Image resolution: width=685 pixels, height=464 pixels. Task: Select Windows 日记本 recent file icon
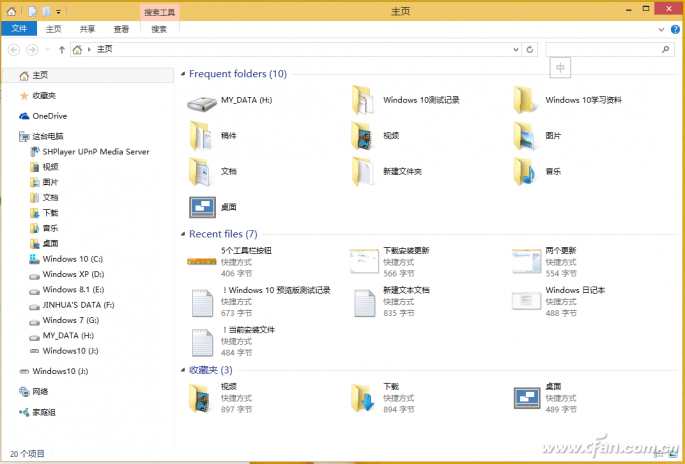(526, 301)
